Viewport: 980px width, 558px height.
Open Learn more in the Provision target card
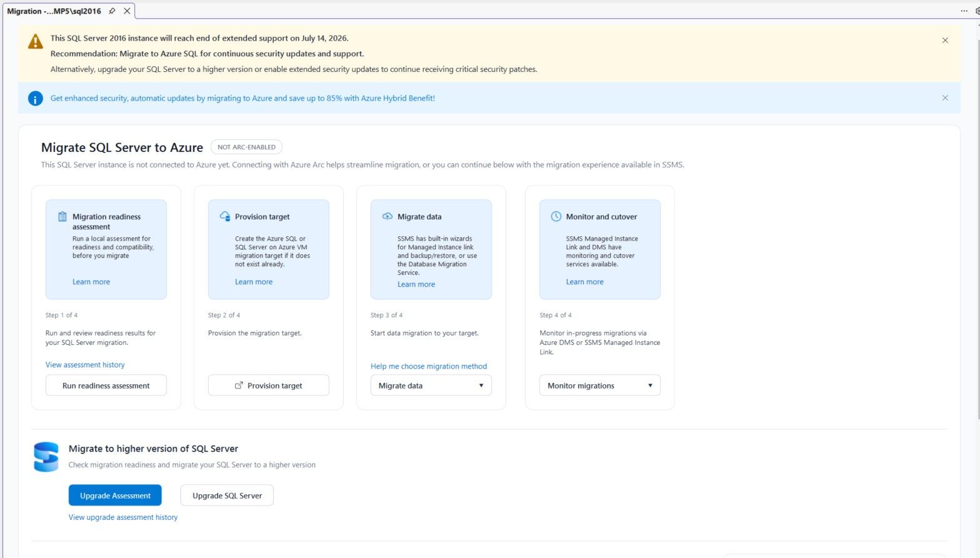tap(254, 282)
